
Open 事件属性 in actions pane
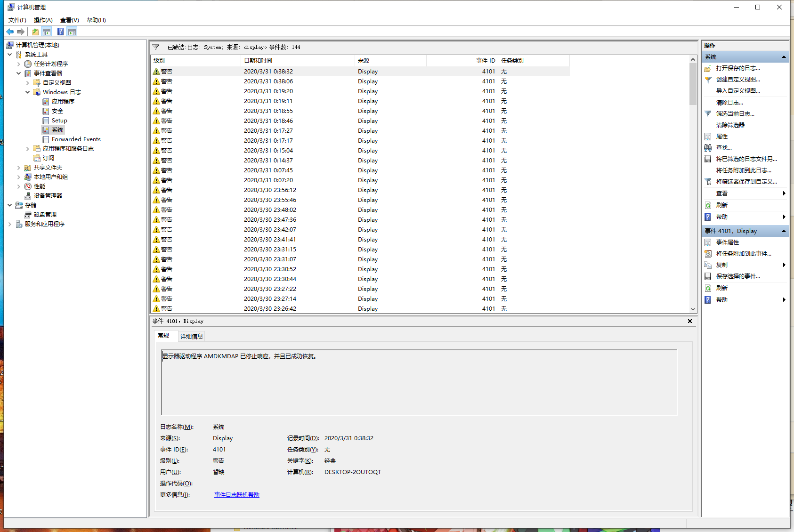[727, 242]
